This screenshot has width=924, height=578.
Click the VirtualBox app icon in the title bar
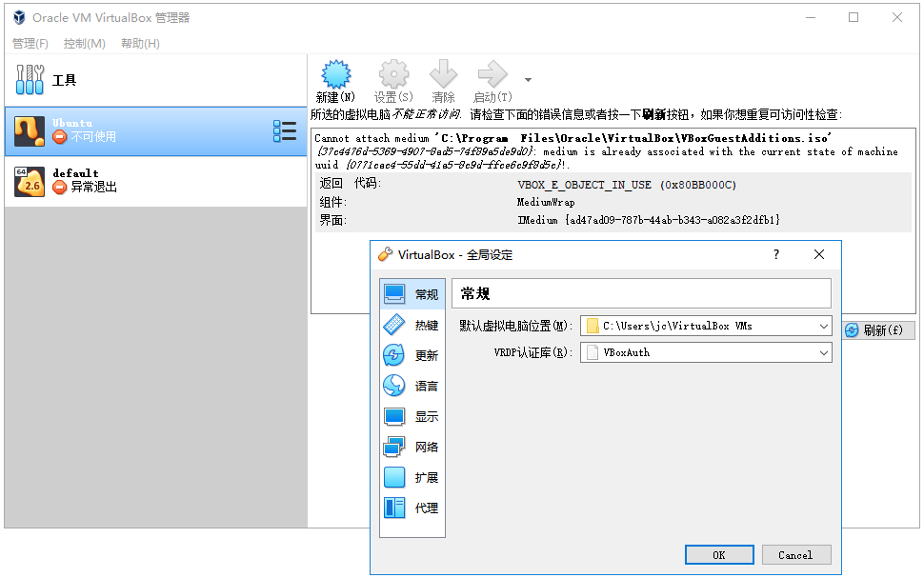[x=19, y=18]
